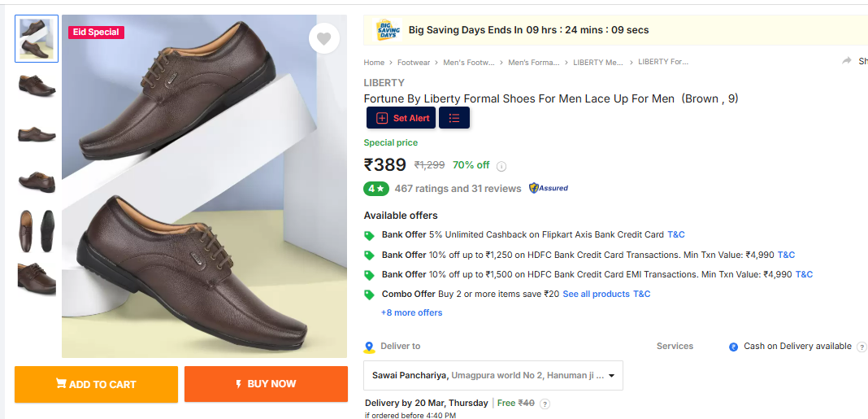The width and height of the screenshot is (868, 419).
Task: Click the Cash on Delivery rupee icon
Action: (733, 347)
